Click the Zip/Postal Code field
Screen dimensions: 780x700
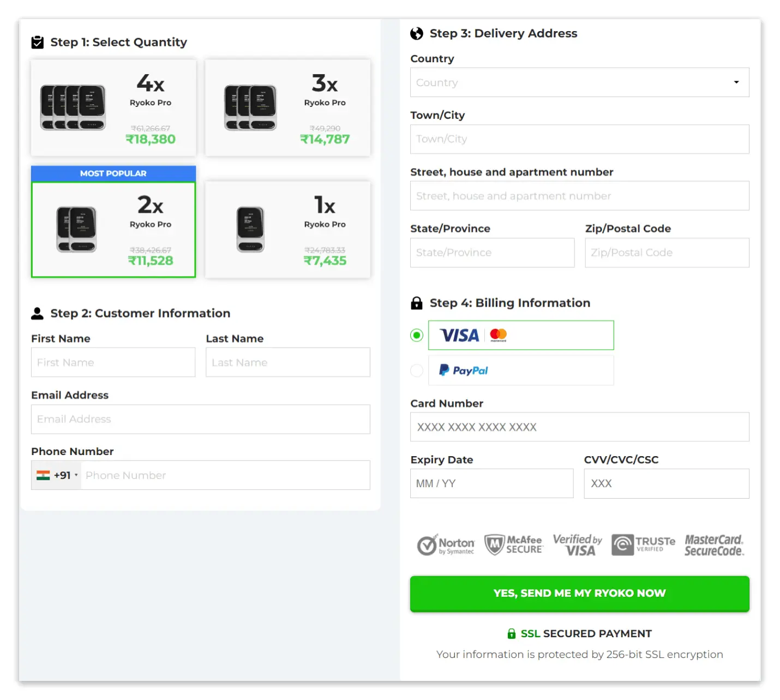click(x=667, y=253)
